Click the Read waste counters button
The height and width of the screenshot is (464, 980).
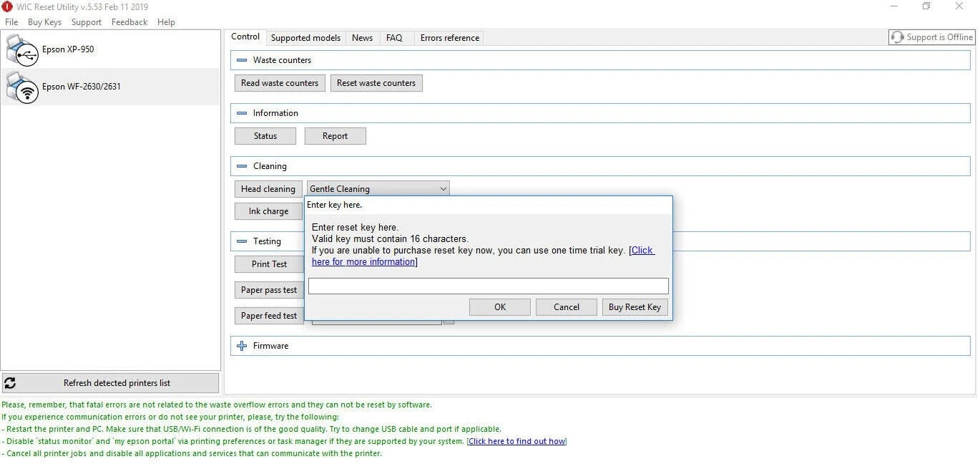click(x=280, y=83)
